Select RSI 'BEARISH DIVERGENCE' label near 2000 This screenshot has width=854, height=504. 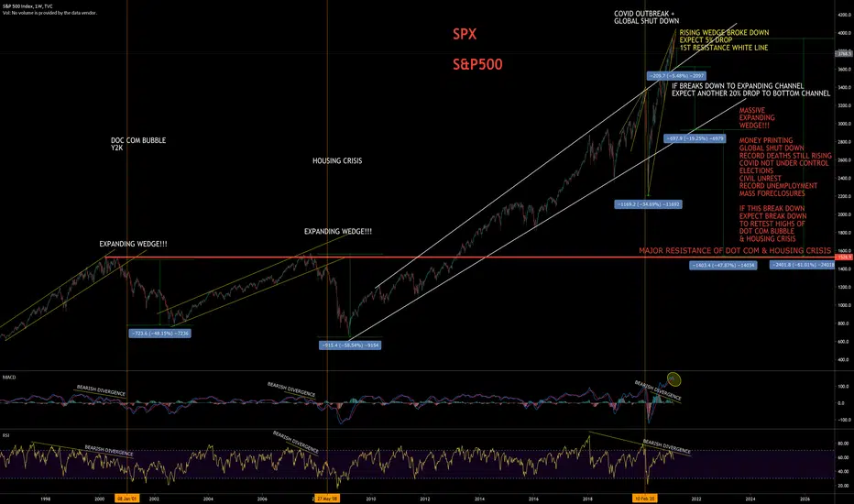coord(109,451)
